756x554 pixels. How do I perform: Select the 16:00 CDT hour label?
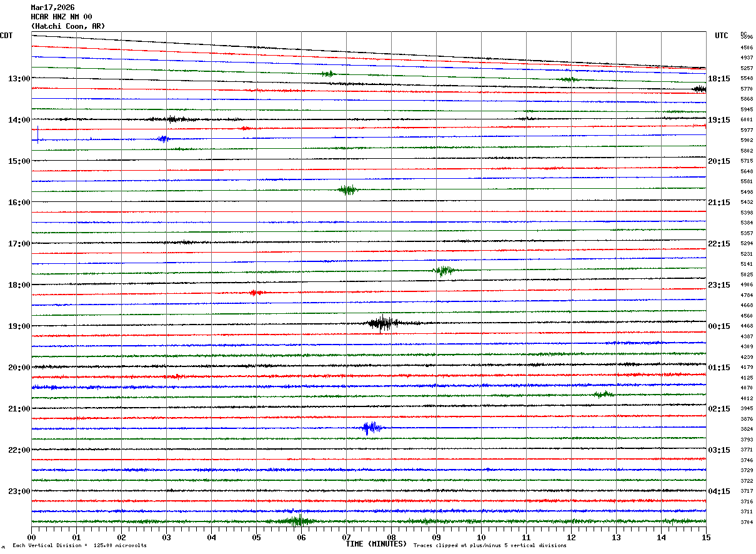pyautogui.click(x=19, y=203)
